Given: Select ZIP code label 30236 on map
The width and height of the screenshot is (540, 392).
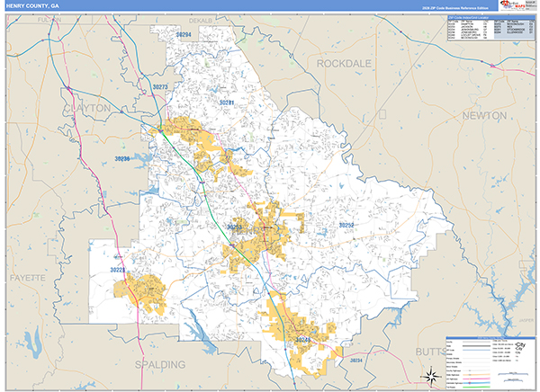Looking at the screenshot, I should tap(122, 158).
